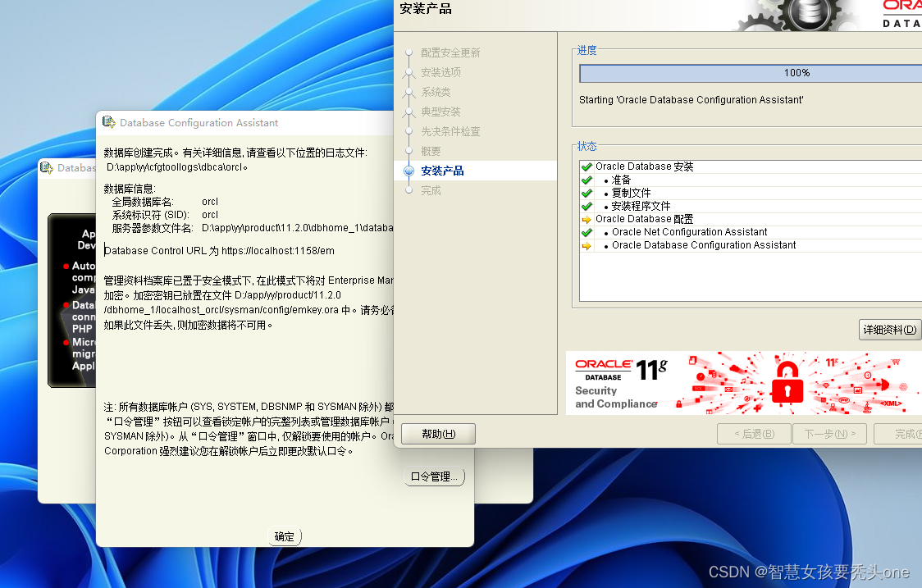The height and width of the screenshot is (588, 922).
Task: Click the 100% installation progress bar
Action: pyautogui.click(x=751, y=73)
